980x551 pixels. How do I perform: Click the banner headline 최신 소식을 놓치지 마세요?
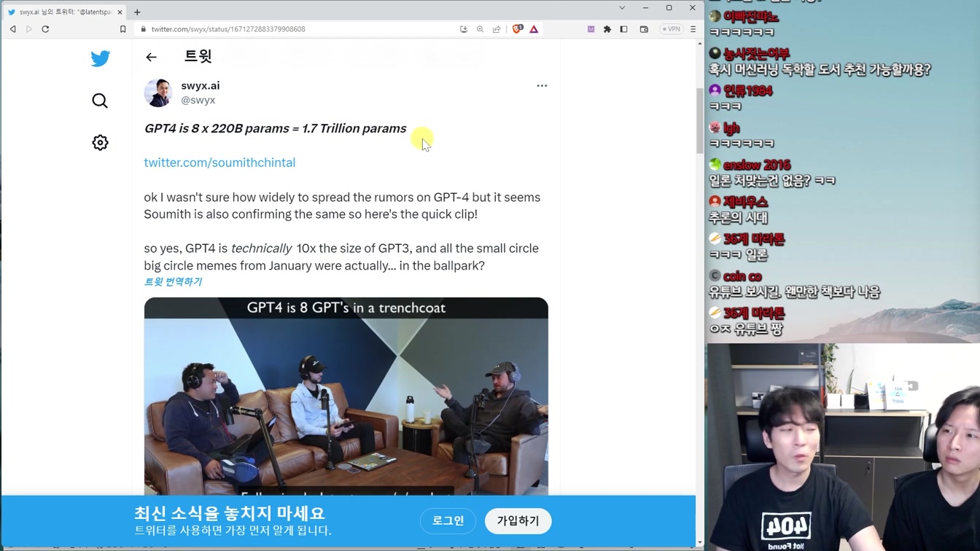(230, 512)
